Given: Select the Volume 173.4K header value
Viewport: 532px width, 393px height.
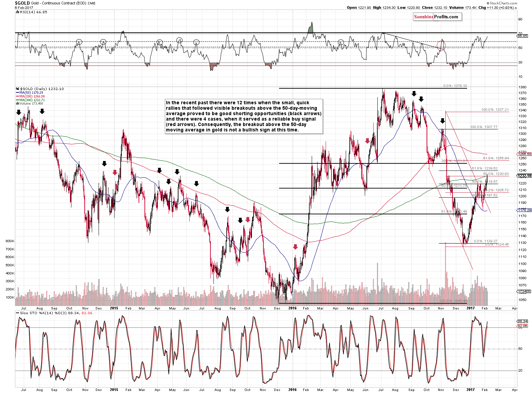Looking at the screenshot, I should pos(463,7).
